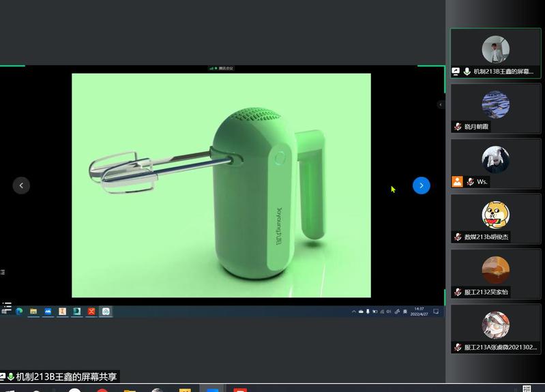Select 数媒213b胡俊杰 dog avatar
Screen dimensions: 545x392
click(496, 215)
